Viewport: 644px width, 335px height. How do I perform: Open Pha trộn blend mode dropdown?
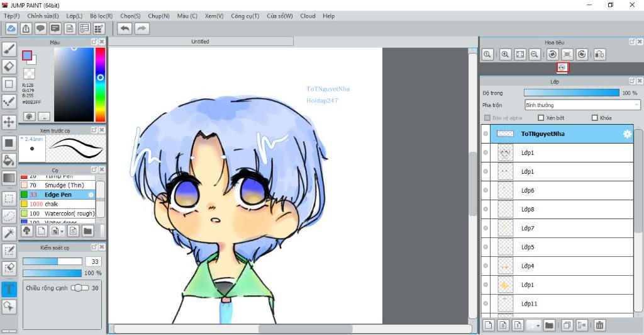coord(582,105)
